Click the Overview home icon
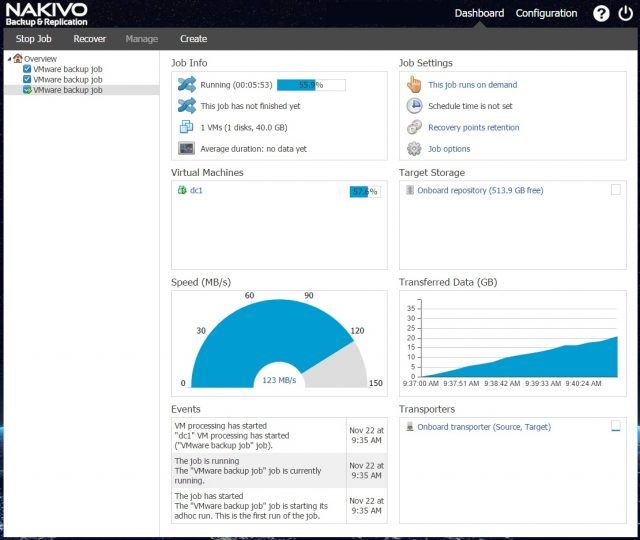Image resolution: width=640 pixels, height=540 pixels. point(18,58)
